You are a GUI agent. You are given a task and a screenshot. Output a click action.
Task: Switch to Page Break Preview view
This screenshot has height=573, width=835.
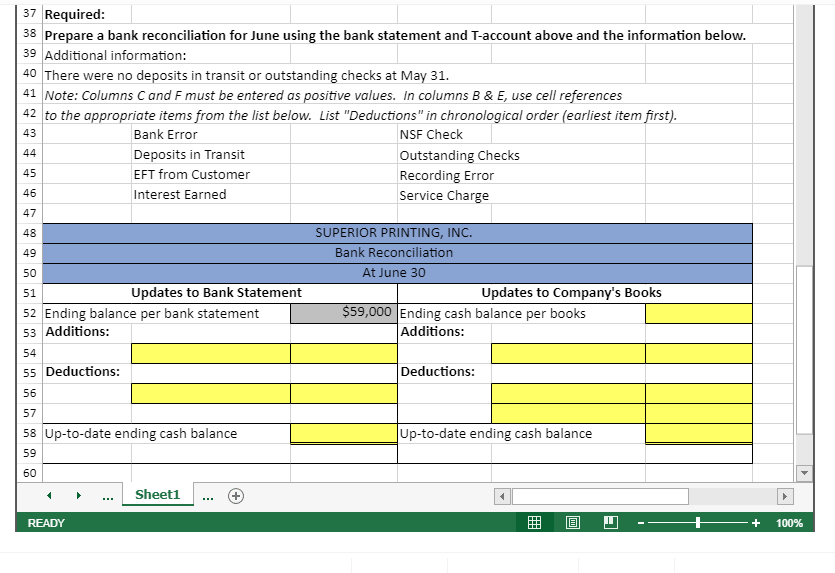[x=611, y=522]
